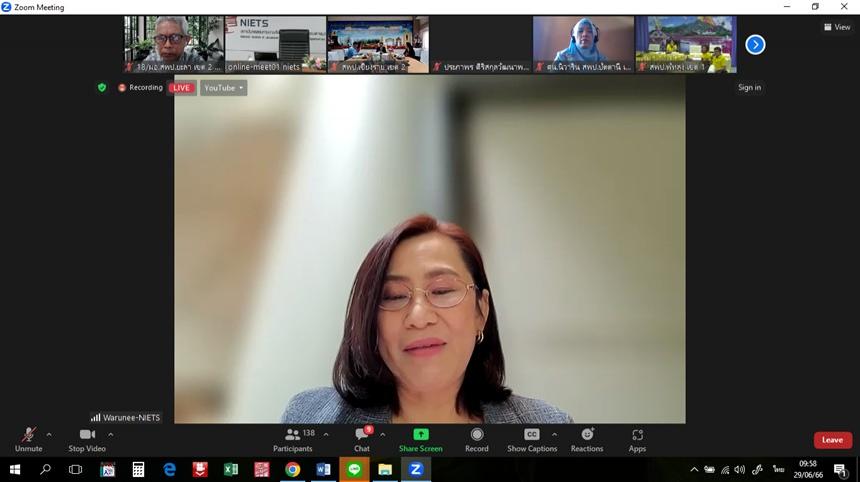860x482 pixels.
Task: Open Task View in taskbar
Action: [x=76, y=469]
